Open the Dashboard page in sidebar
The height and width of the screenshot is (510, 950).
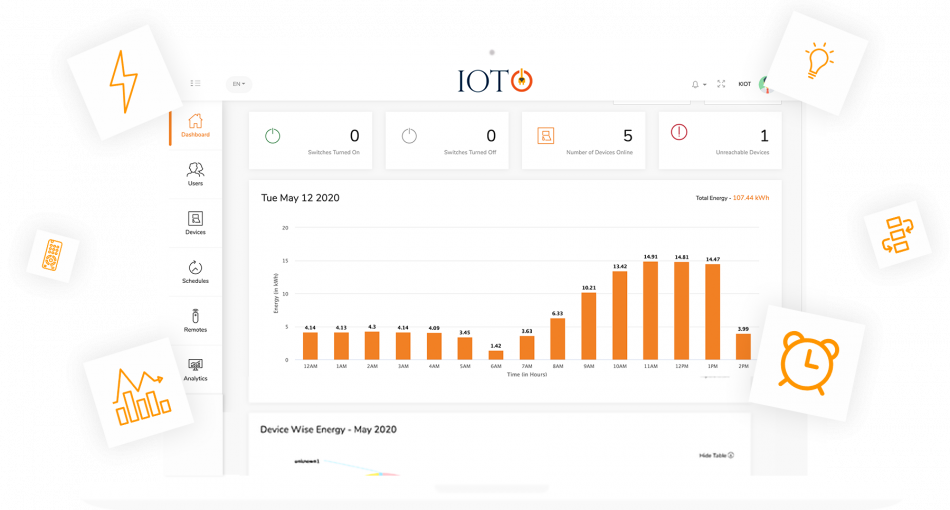195,125
